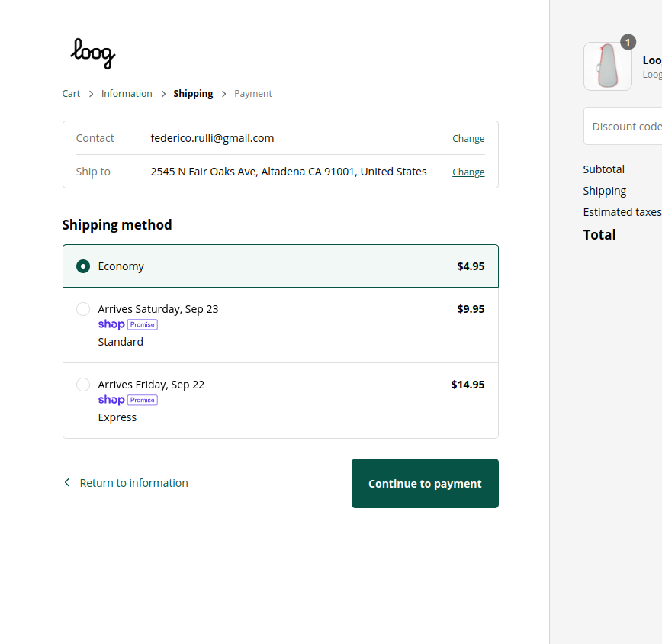Click the Express shipping label
Image resolution: width=662 pixels, height=644 pixels.
click(x=117, y=417)
